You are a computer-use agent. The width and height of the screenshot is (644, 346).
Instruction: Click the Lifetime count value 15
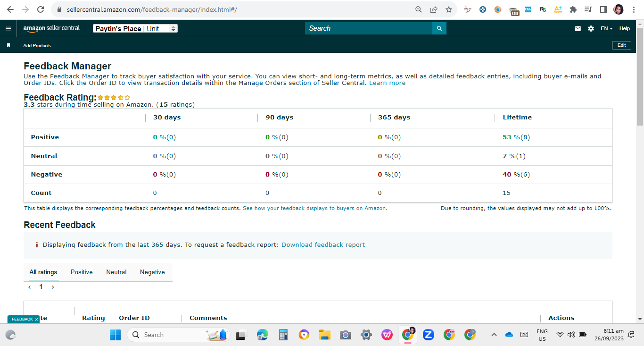506,193
